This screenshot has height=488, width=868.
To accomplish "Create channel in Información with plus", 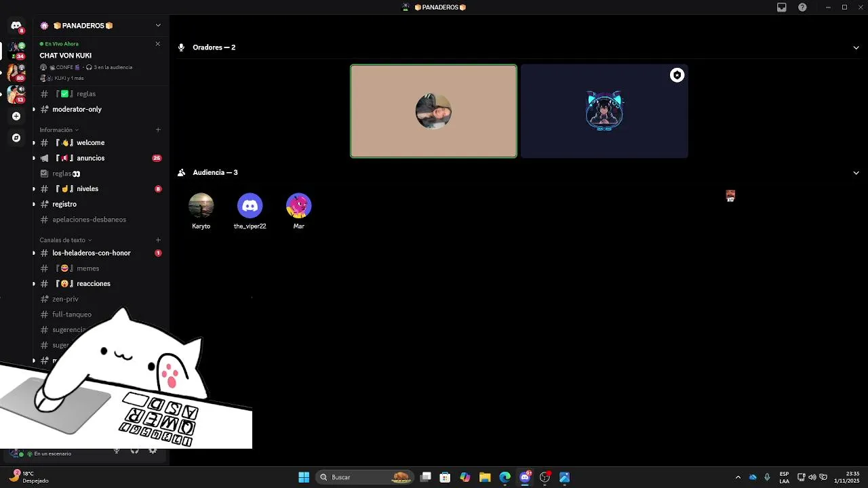I will pos(158,129).
